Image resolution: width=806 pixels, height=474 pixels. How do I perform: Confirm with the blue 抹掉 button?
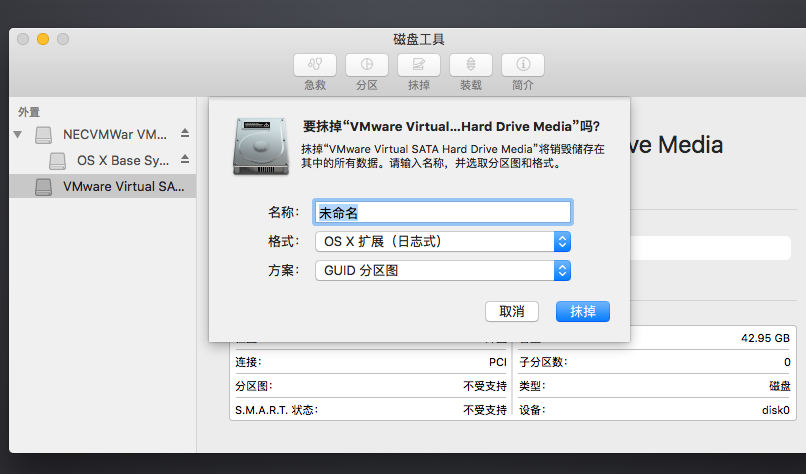[582, 311]
